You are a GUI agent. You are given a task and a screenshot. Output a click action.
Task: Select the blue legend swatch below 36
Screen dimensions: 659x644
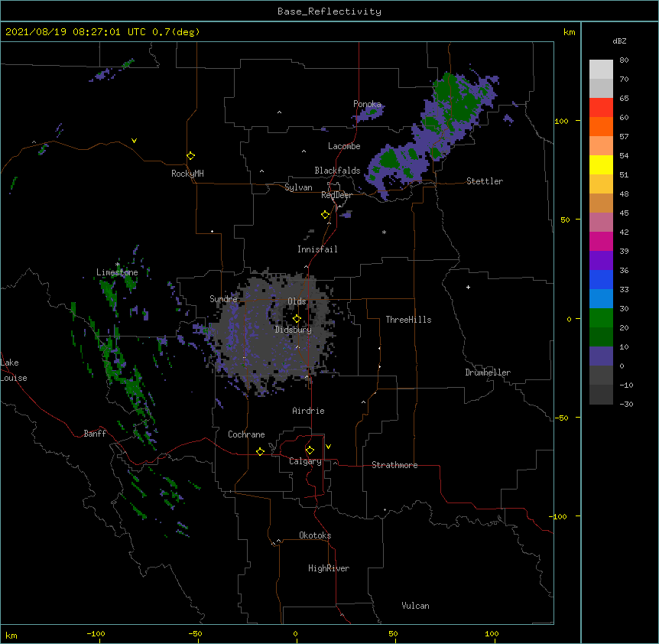pyautogui.click(x=601, y=279)
